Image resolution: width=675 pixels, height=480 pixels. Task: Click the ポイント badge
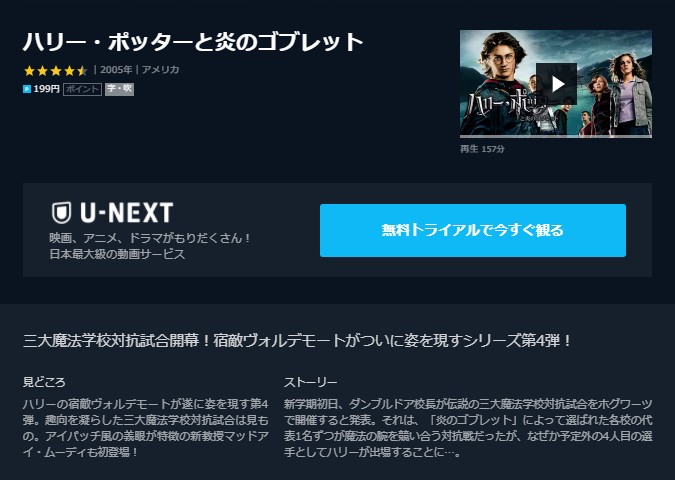coord(82,90)
